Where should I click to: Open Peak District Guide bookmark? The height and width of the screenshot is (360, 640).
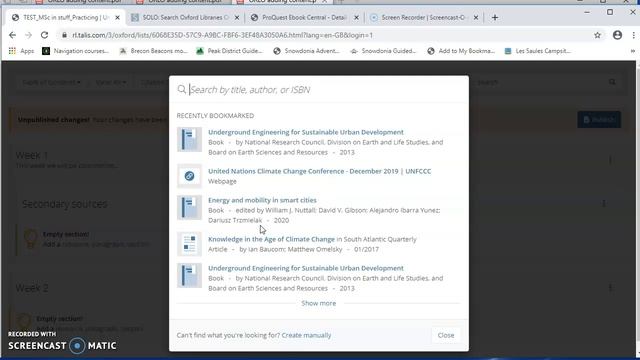click(229, 51)
